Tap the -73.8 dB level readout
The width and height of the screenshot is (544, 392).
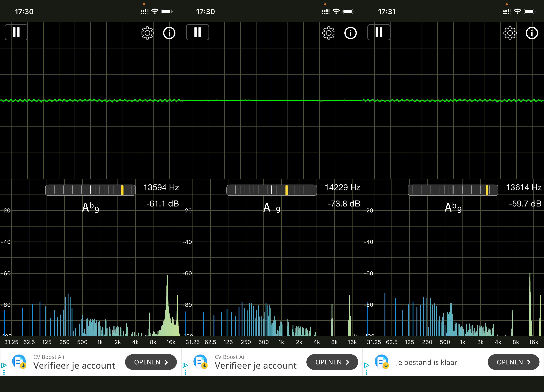coord(344,204)
